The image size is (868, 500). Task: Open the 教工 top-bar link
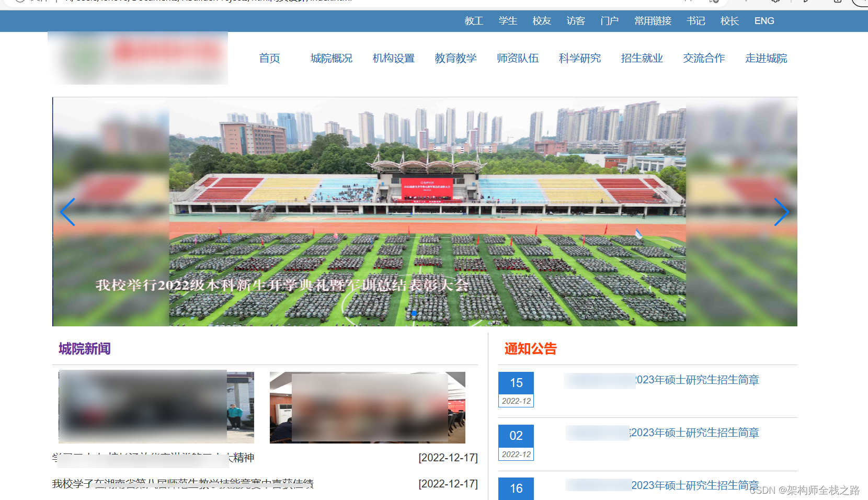(x=474, y=21)
